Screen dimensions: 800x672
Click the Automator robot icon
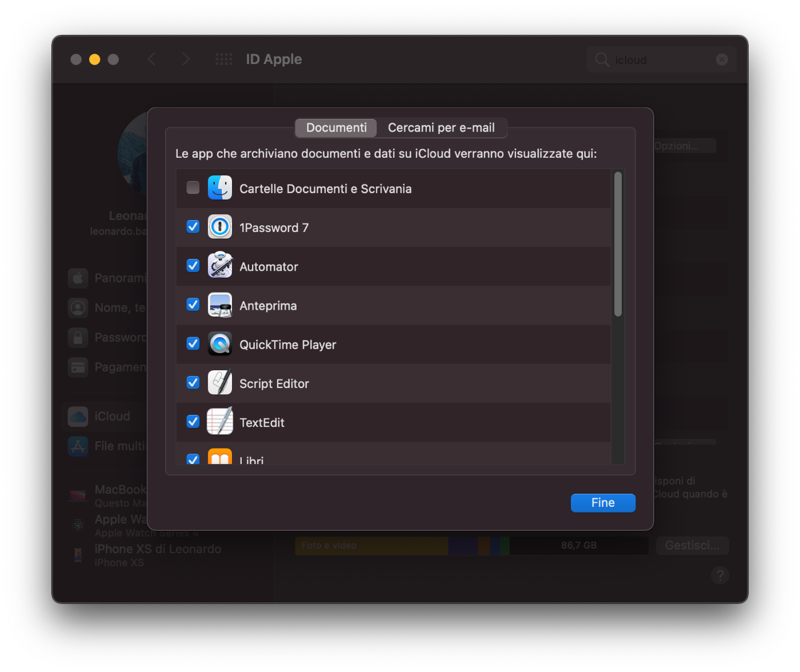pyautogui.click(x=220, y=266)
